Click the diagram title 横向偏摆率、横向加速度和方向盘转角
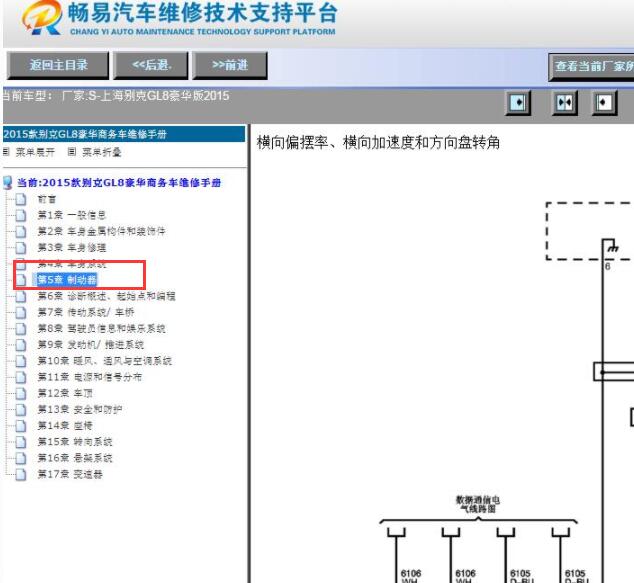Image resolution: width=634 pixels, height=583 pixels. [x=378, y=143]
